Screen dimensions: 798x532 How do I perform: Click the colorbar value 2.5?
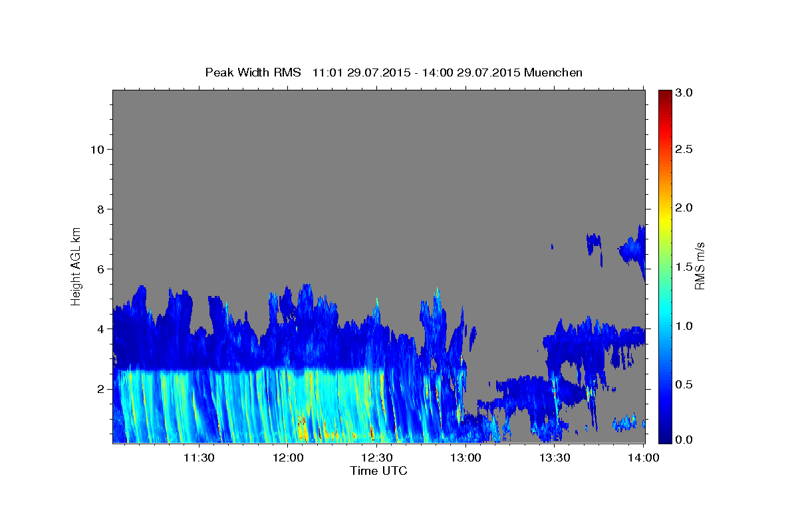click(684, 150)
